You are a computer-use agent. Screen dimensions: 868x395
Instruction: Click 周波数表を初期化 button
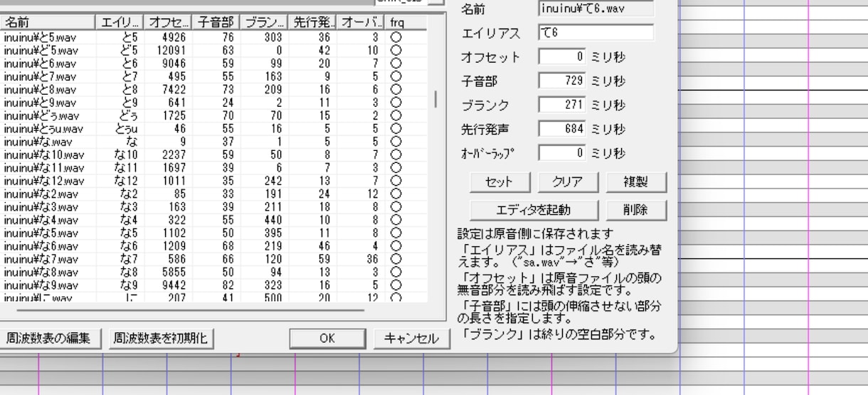[162, 338]
